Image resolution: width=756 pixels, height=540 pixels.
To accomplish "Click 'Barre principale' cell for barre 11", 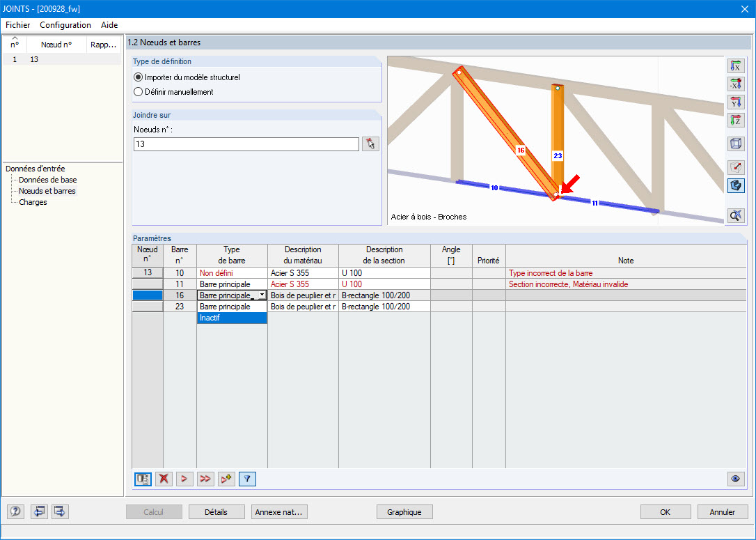I will pyautogui.click(x=232, y=284).
